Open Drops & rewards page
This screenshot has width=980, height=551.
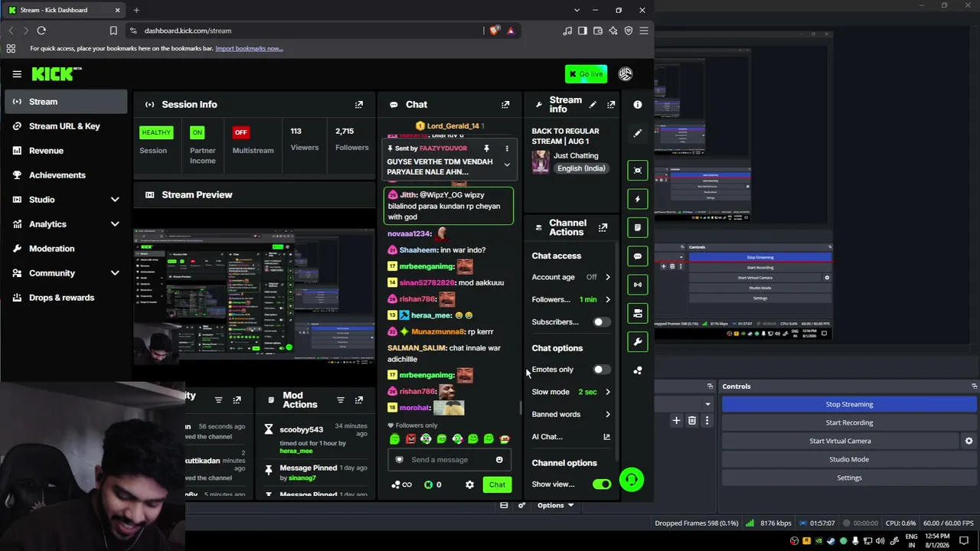[66, 298]
